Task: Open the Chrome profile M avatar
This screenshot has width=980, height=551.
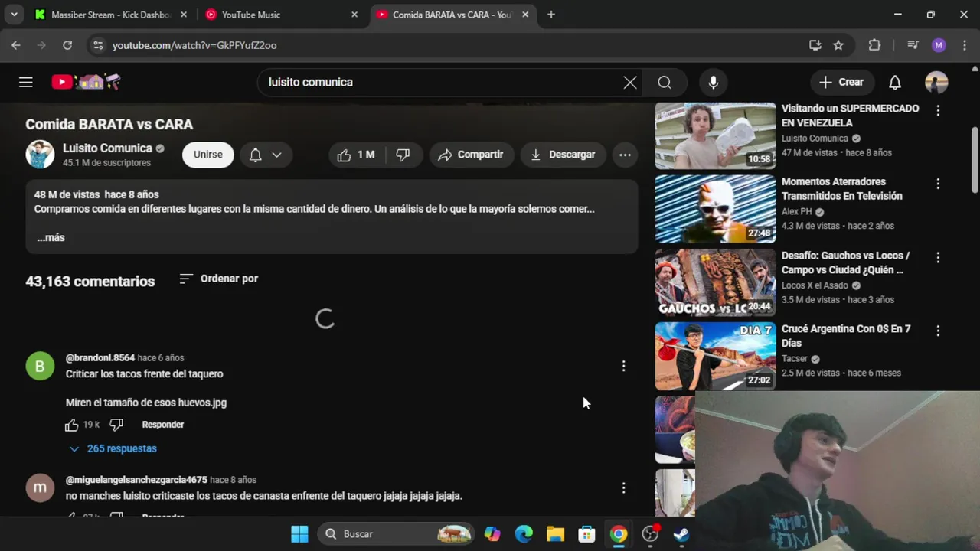Action: click(x=939, y=45)
